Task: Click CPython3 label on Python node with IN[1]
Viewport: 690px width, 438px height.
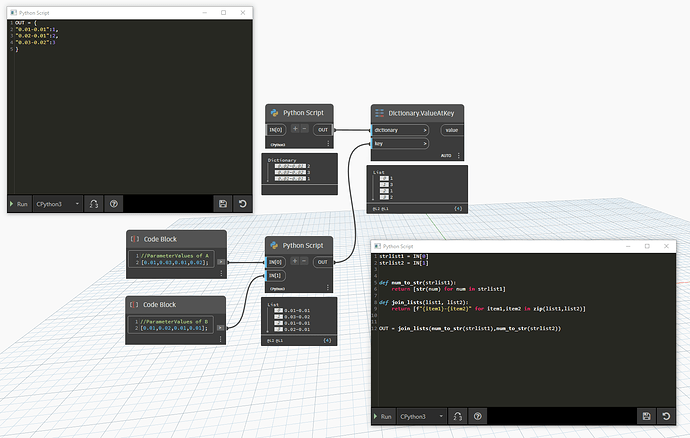Action: click(x=277, y=289)
